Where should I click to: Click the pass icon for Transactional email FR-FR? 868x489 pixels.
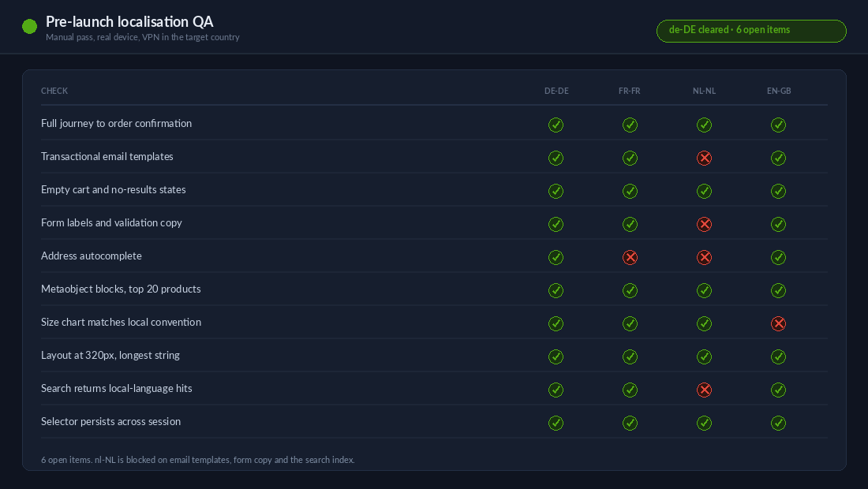(x=630, y=159)
